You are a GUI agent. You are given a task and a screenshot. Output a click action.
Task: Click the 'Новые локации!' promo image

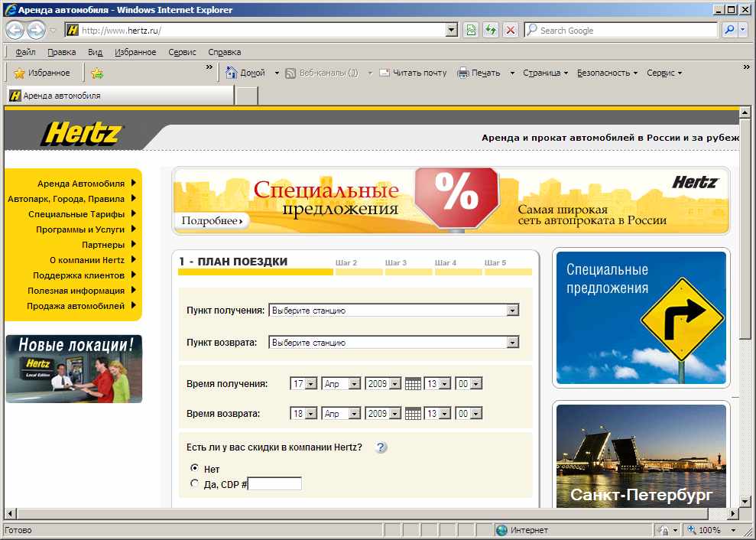click(x=74, y=369)
